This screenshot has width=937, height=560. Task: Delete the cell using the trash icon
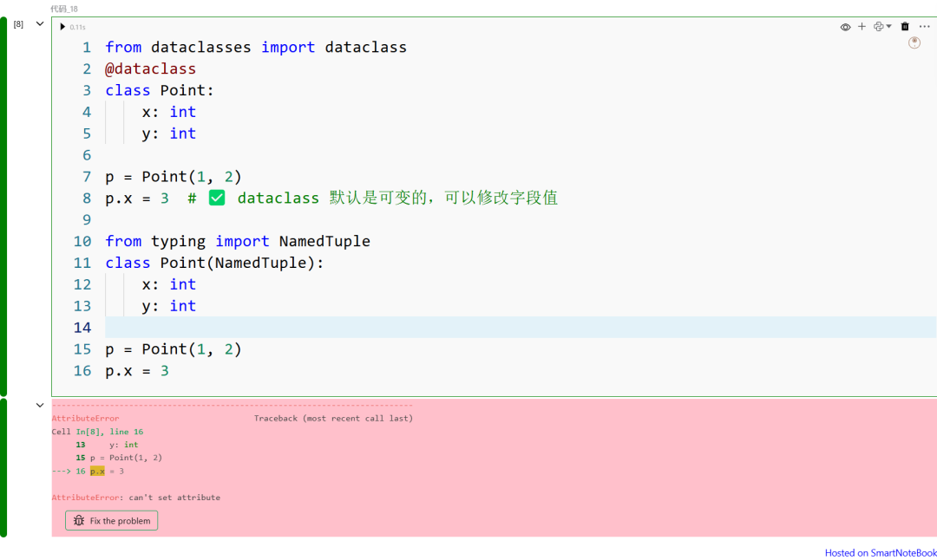(x=905, y=26)
